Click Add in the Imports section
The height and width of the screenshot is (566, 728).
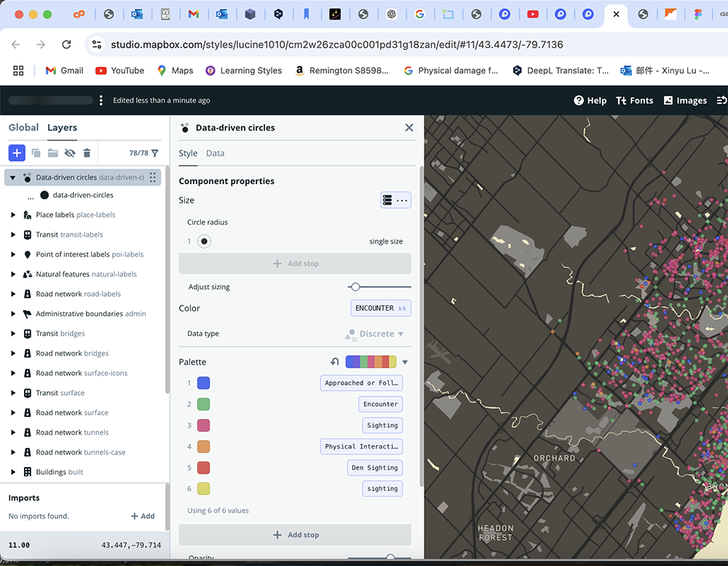click(x=143, y=517)
